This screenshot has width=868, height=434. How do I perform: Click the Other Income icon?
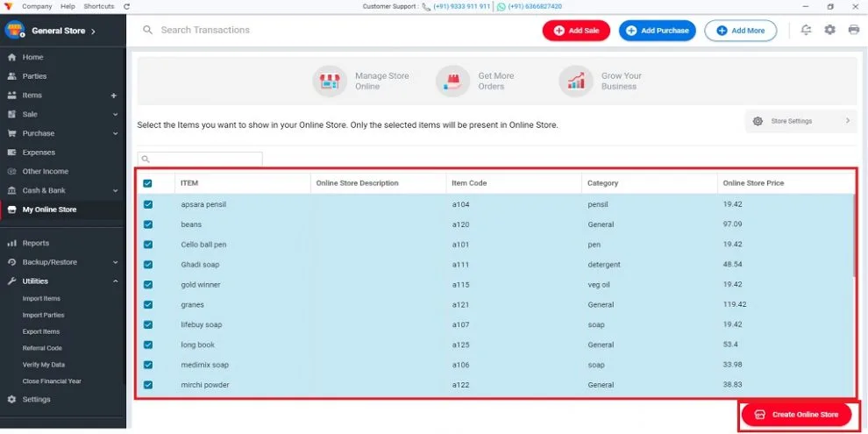click(11, 171)
